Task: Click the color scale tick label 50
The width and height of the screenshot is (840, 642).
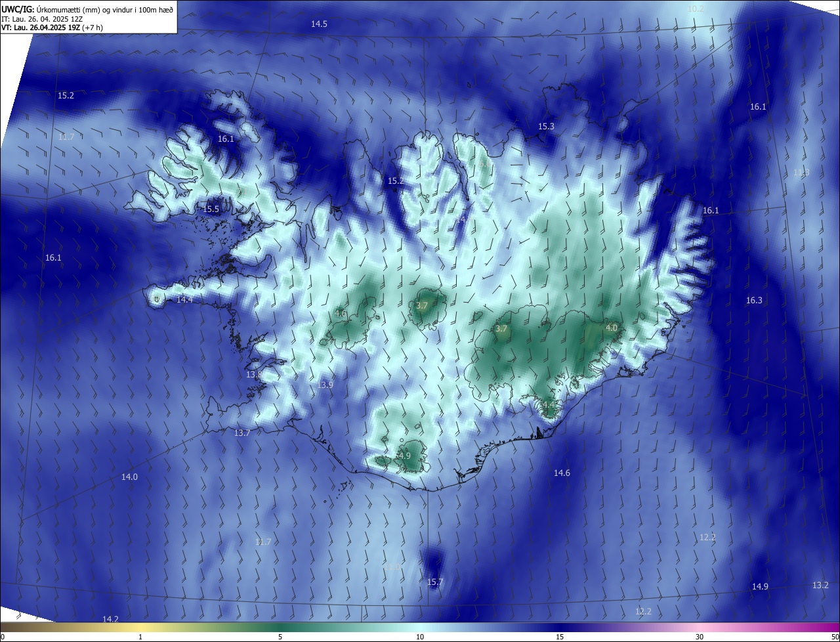Action: click(835, 637)
